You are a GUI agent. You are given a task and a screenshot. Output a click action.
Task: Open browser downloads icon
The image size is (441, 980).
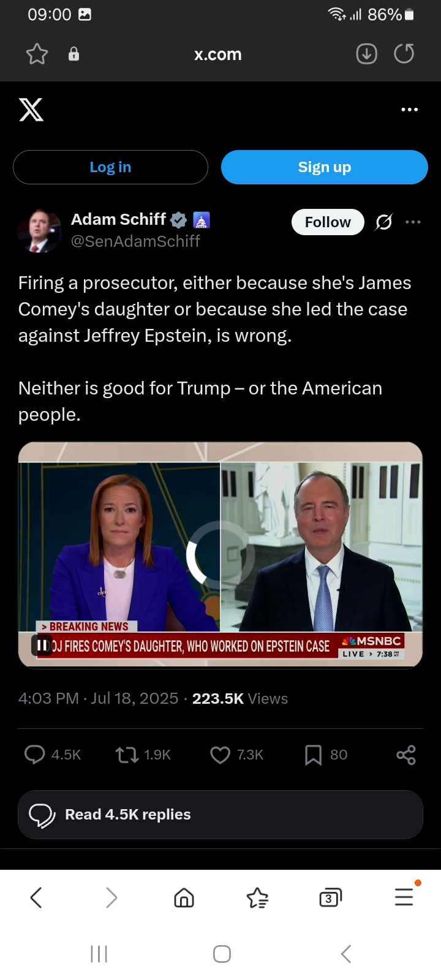[366, 54]
